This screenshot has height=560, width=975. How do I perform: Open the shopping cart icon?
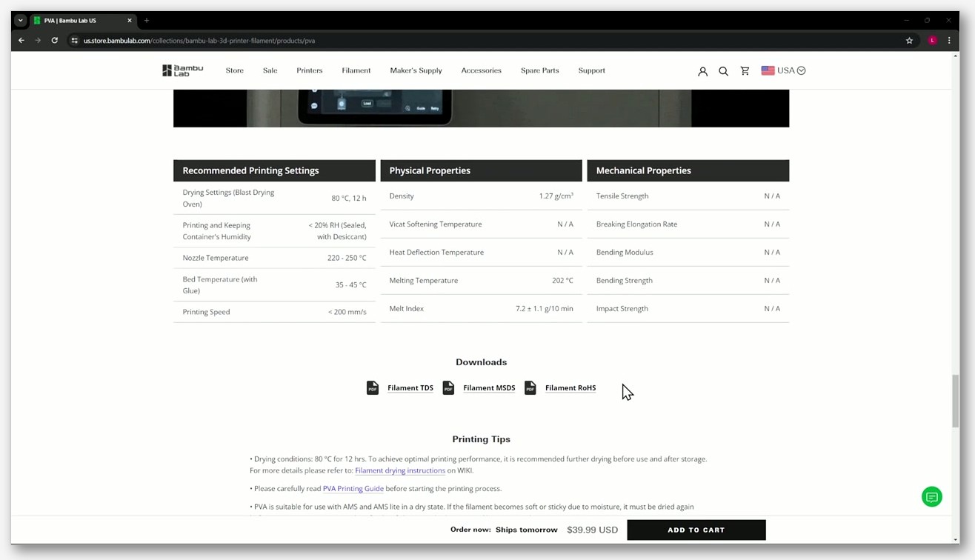click(745, 70)
